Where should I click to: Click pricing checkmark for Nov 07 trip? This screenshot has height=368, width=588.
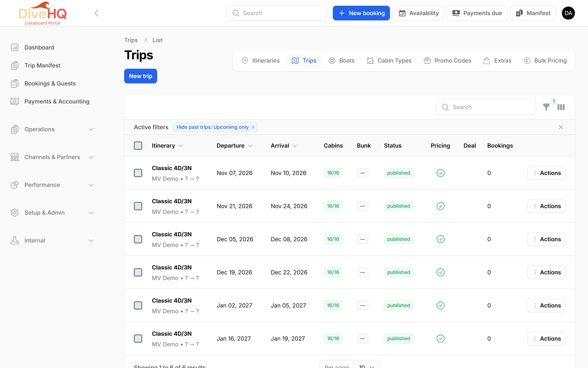[440, 173]
